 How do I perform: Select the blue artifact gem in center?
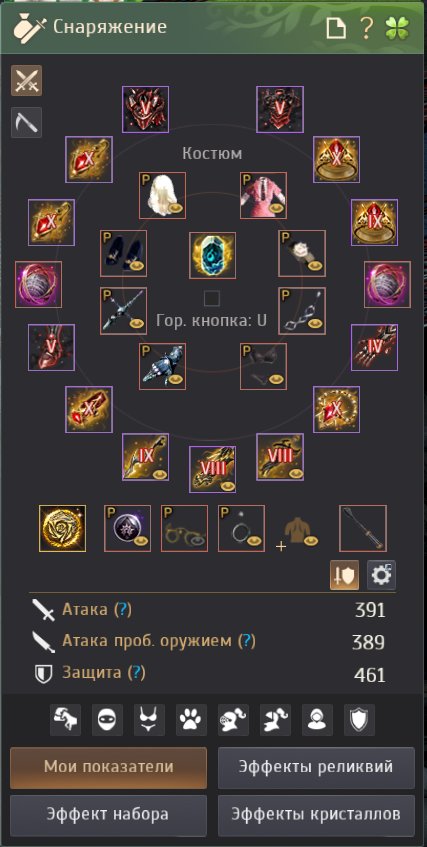[x=212, y=256]
